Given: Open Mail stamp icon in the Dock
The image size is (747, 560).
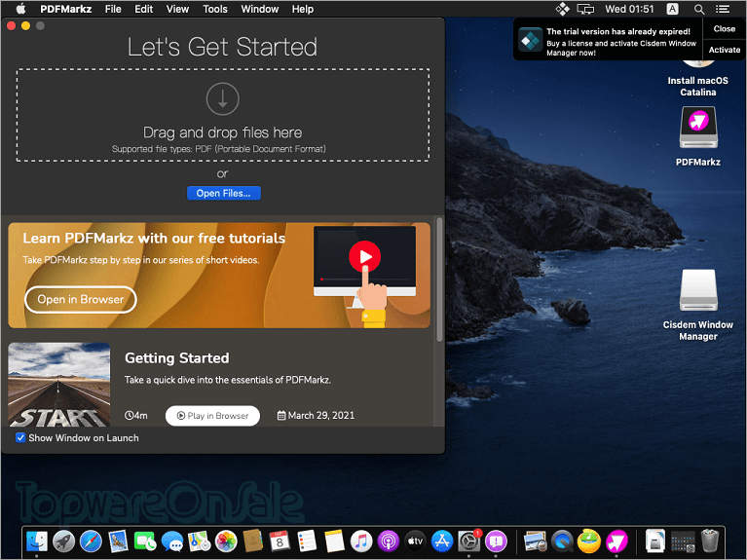Looking at the screenshot, I should click(x=118, y=541).
